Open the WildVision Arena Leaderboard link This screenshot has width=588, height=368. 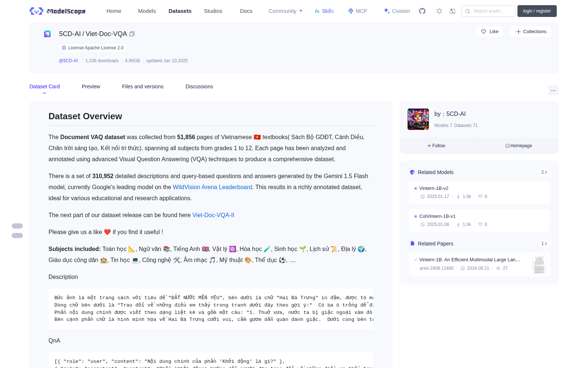(x=212, y=187)
